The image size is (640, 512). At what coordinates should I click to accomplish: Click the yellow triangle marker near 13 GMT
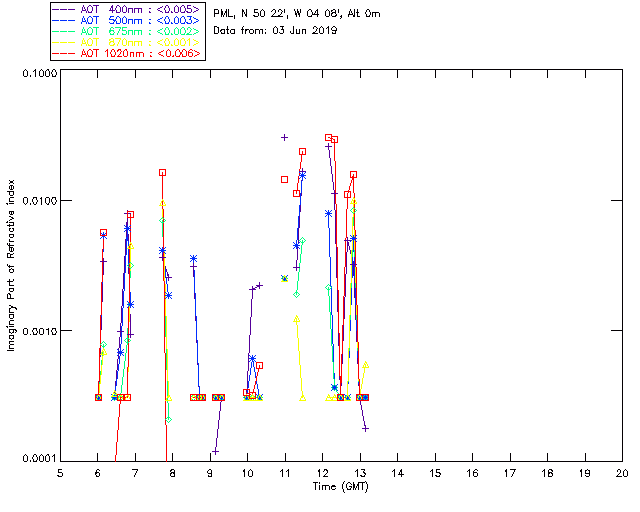coord(366,365)
